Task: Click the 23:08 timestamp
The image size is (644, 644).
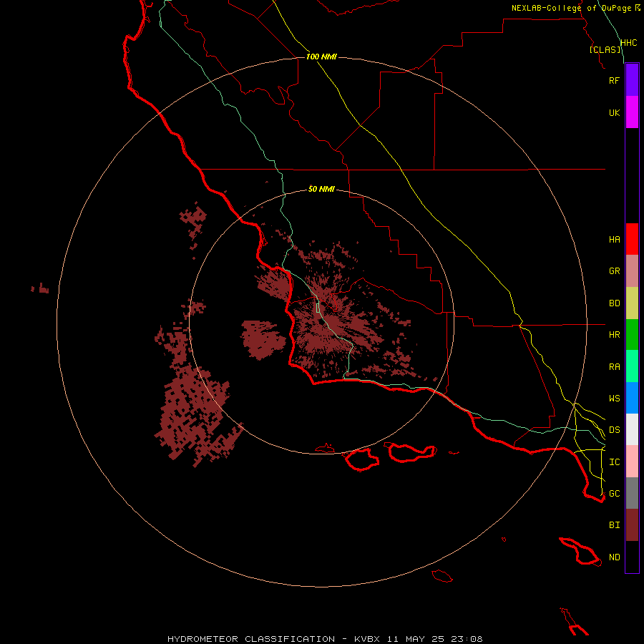Action: (467, 639)
